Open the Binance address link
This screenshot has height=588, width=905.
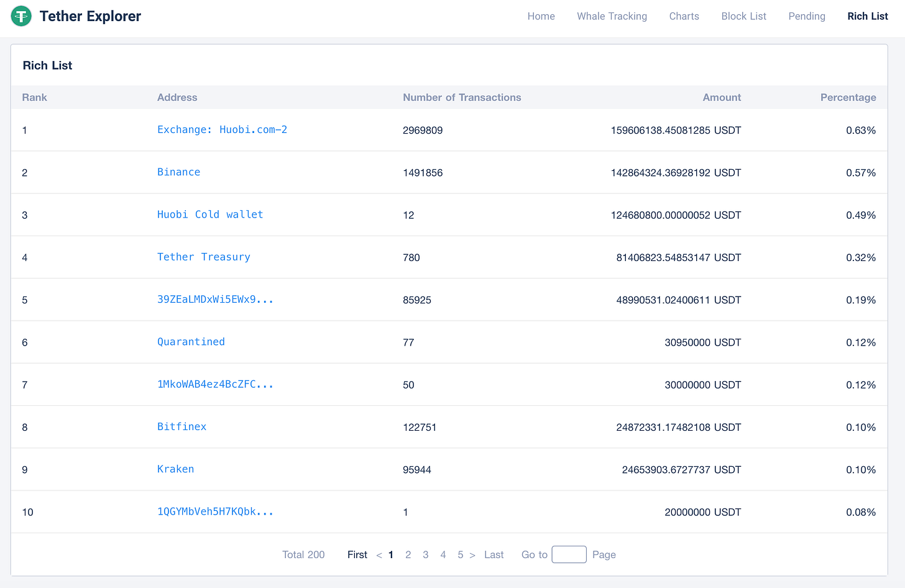[178, 172]
